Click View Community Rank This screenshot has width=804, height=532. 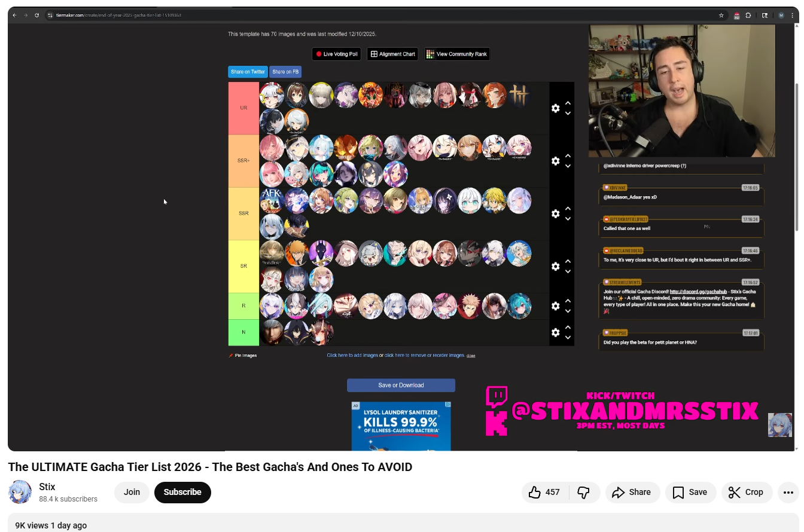click(457, 54)
